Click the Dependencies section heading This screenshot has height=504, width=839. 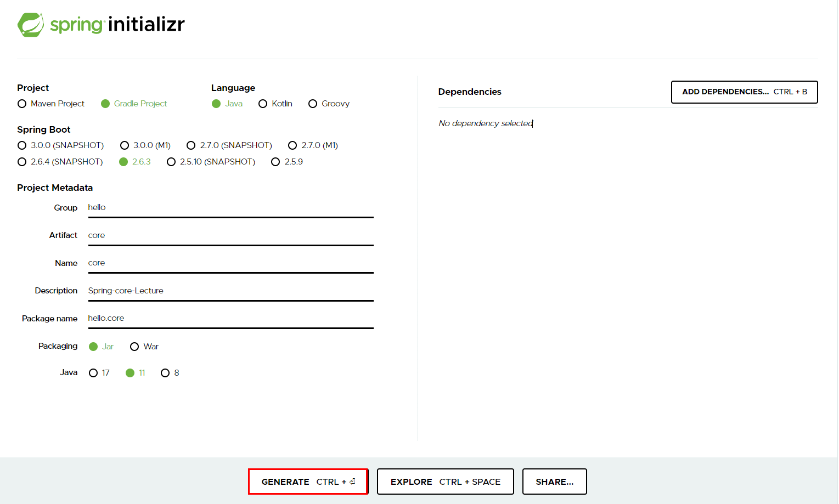click(470, 92)
